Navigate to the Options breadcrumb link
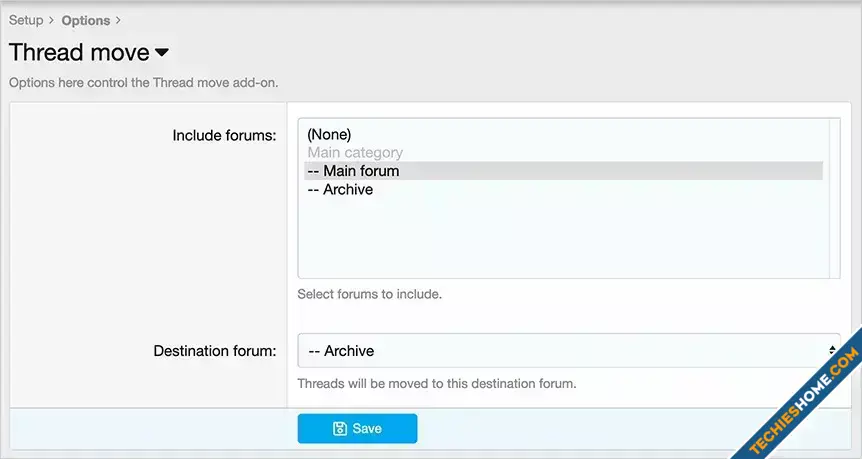862x459 pixels. coord(86,20)
